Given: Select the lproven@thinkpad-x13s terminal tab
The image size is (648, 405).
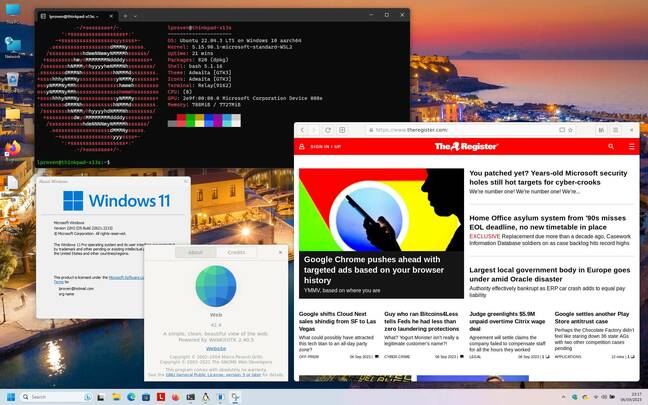Looking at the screenshot, I should coord(72,16).
